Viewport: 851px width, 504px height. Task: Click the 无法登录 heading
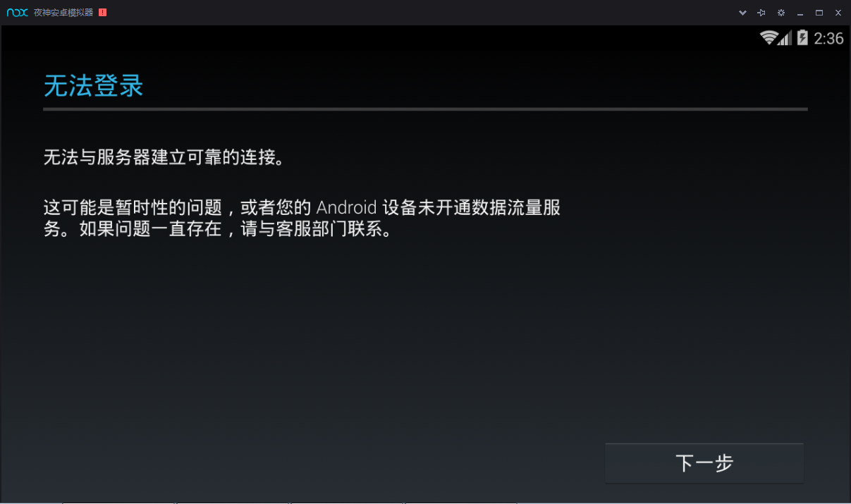point(94,86)
